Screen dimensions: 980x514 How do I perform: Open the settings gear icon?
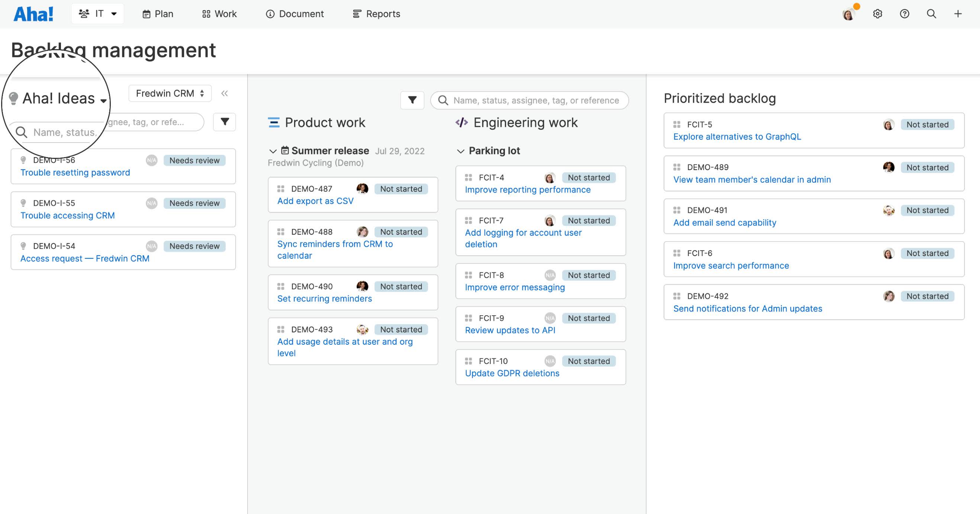877,14
